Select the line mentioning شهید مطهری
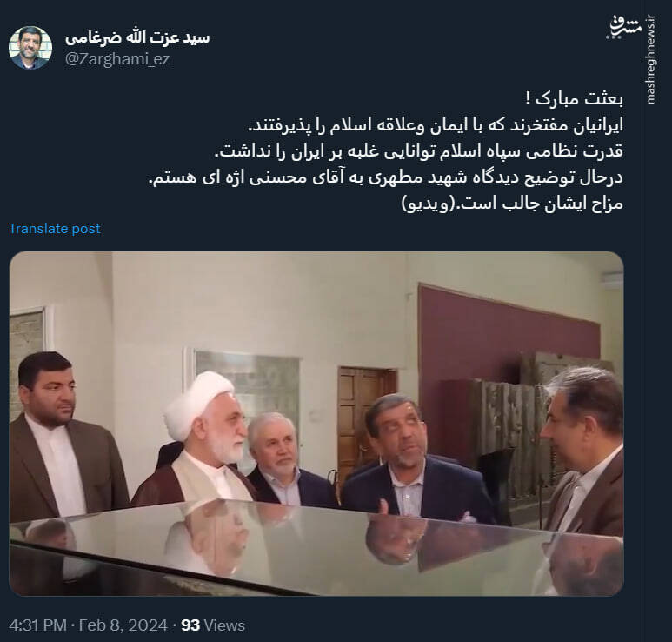This screenshot has height=642, width=672. pos(385,177)
